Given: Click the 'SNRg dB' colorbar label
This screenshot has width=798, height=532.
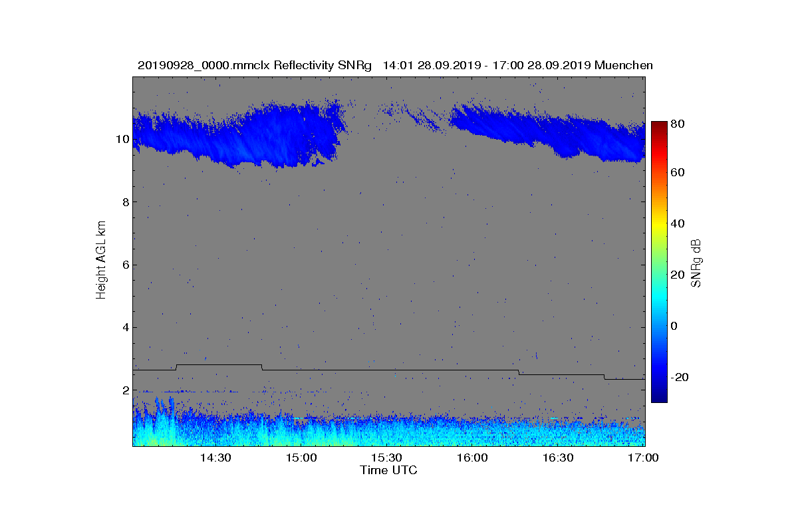Looking at the screenshot, I should coord(696,263).
